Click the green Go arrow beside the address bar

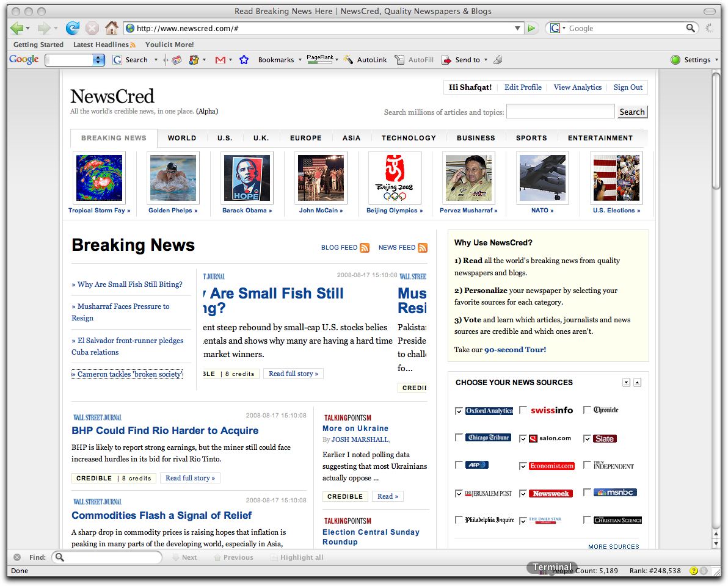pos(531,28)
